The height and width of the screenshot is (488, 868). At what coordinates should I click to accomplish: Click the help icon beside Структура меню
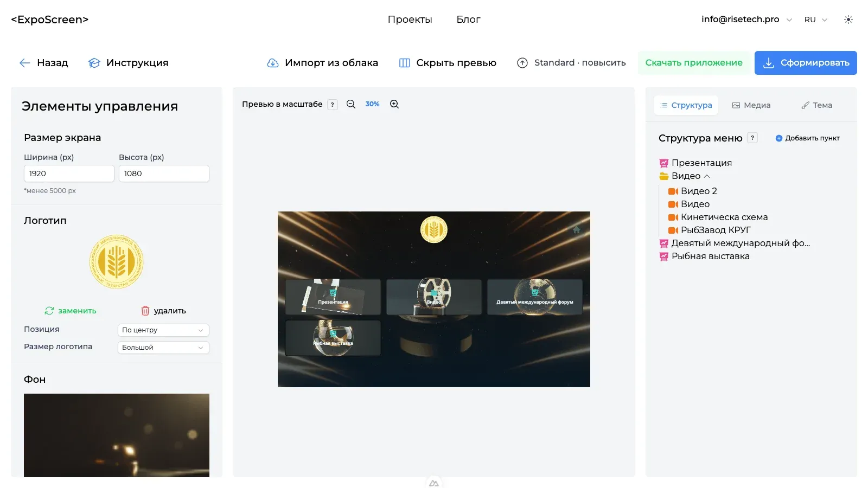click(x=752, y=138)
